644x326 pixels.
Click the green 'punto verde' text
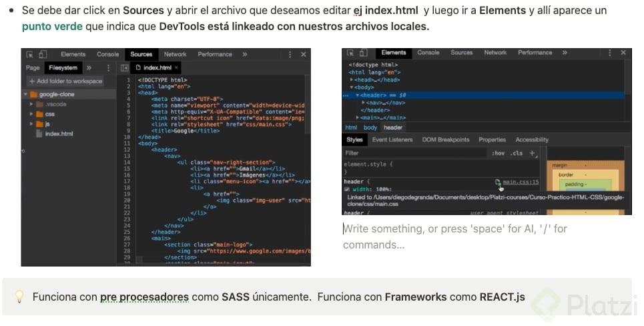52,27
